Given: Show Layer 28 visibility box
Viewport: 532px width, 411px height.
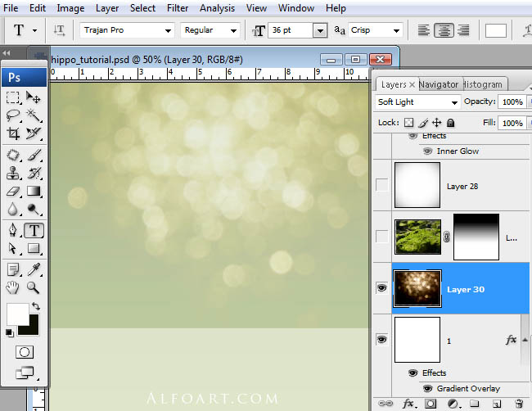Looking at the screenshot, I should pyautogui.click(x=381, y=185).
